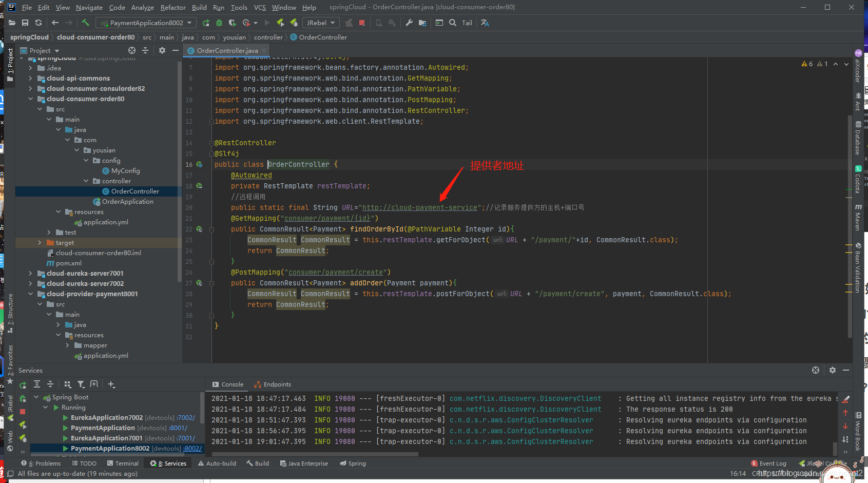Navigate back with the left arrow
This screenshot has width=868, height=483.
pos(55,23)
